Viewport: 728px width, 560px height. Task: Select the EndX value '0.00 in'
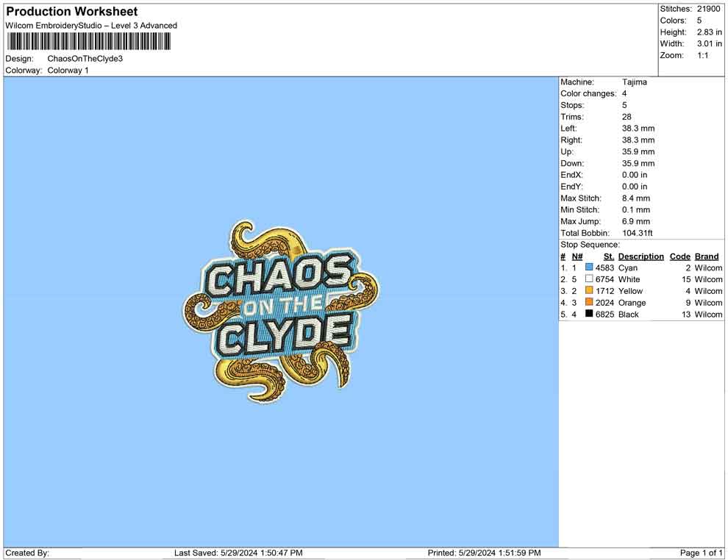point(635,175)
